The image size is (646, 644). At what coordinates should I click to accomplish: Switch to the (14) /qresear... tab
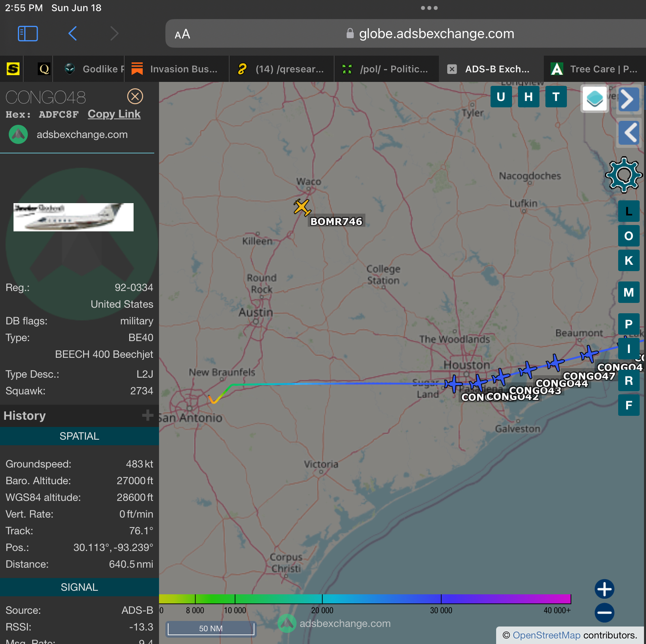pos(281,69)
